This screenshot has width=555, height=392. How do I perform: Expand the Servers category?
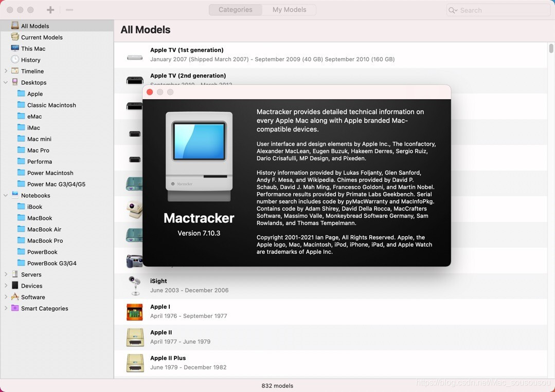[x=6, y=274]
